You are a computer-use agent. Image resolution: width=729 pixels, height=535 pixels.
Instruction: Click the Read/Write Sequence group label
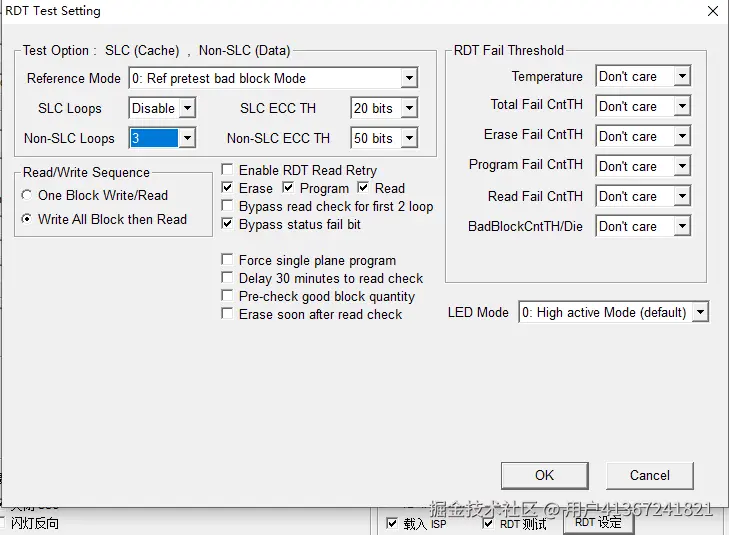[x=86, y=172]
